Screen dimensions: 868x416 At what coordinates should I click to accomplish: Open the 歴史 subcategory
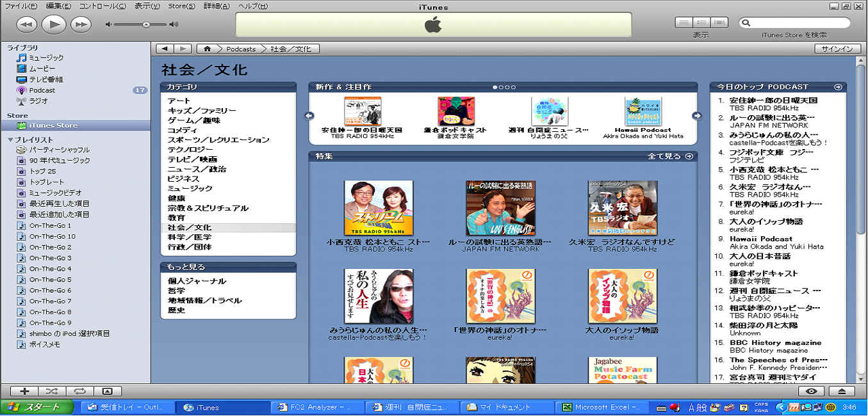(x=176, y=310)
